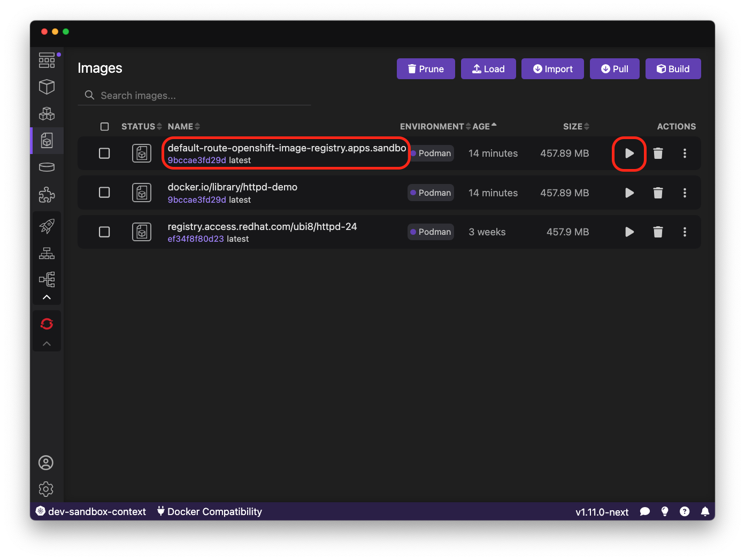Open kebab menu for default-route-openshift image

[685, 154]
